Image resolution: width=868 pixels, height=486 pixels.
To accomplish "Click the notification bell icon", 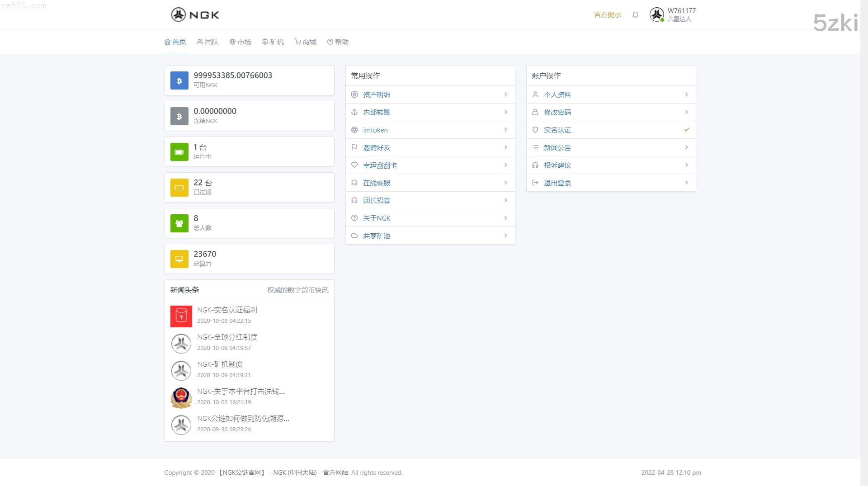I will click(x=635, y=15).
